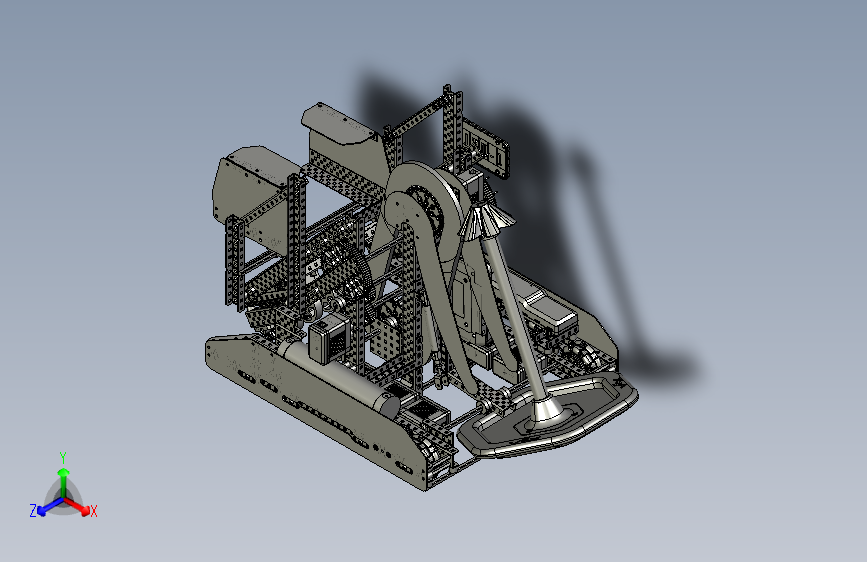Click the green Y axis arrow of the triad

(64, 482)
